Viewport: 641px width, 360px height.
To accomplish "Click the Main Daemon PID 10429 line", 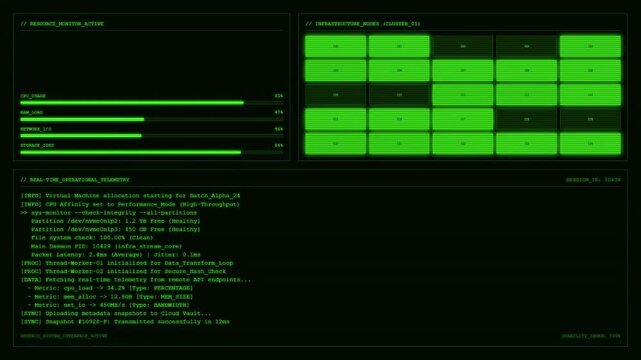I will click(x=106, y=246).
